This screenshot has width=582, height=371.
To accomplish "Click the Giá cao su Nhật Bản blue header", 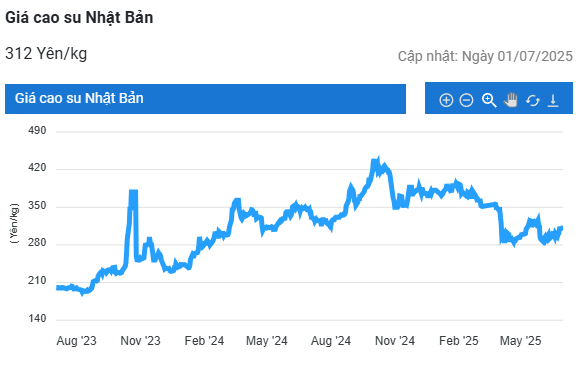I will click(x=205, y=99).
